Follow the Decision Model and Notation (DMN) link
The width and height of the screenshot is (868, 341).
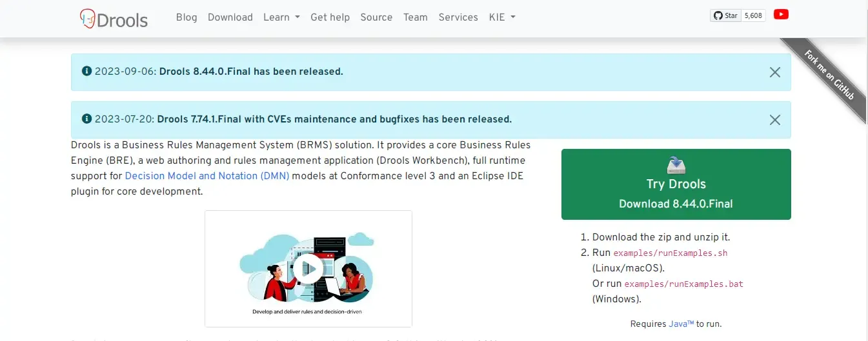pos(207,176)
